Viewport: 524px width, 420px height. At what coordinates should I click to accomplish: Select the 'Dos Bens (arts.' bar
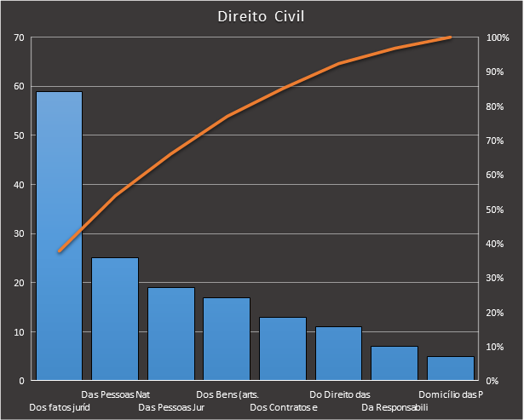(227, 339)
